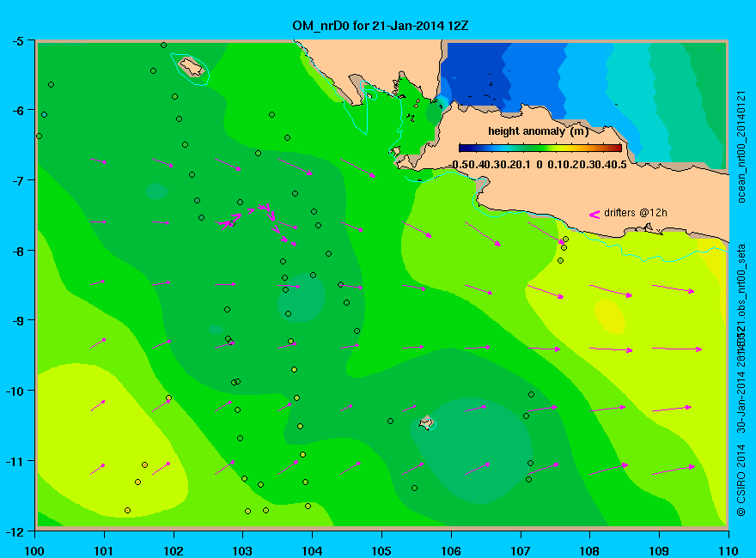Screen dimensions: 756x558
Task: Click the longitude axis label '100'
Action: (34, 551)
